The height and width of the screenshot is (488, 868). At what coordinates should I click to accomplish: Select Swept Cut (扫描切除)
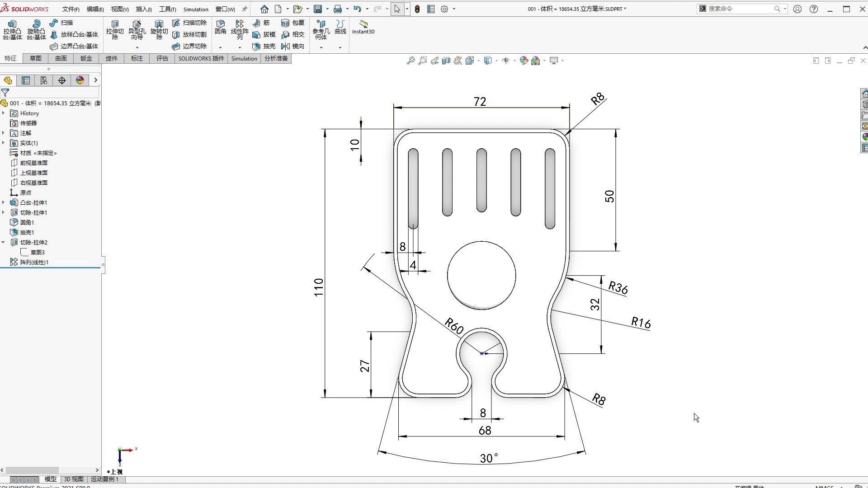tap(189, 23)
